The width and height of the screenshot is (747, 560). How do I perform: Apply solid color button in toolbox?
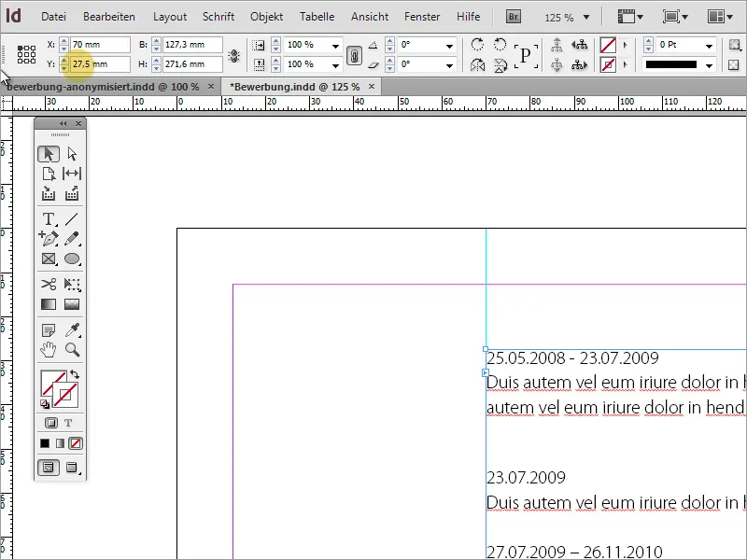point(45,443)
